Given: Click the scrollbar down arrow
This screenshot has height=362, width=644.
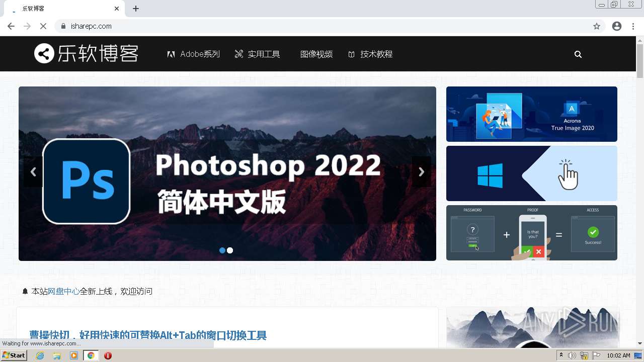Looking at the screenshot, I should [640, 343].
